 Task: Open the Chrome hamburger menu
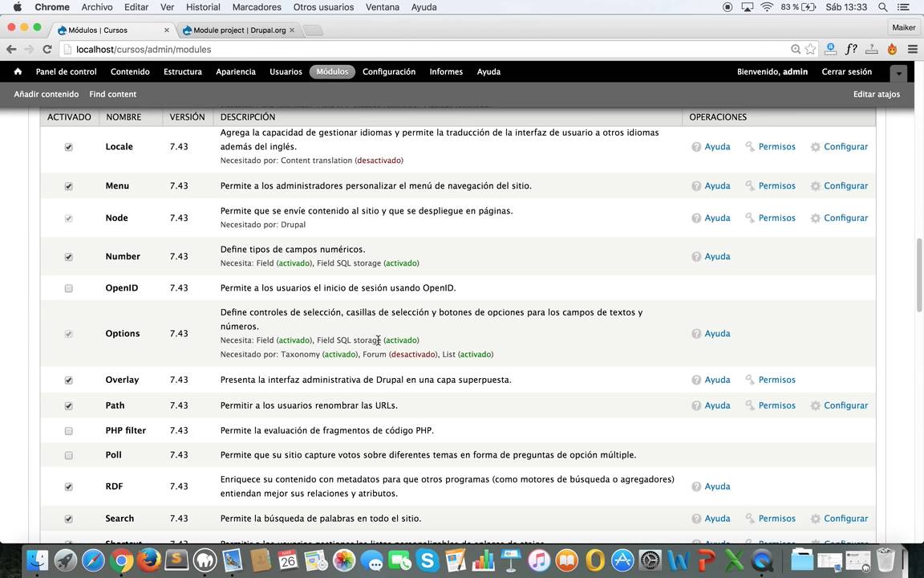912,50
